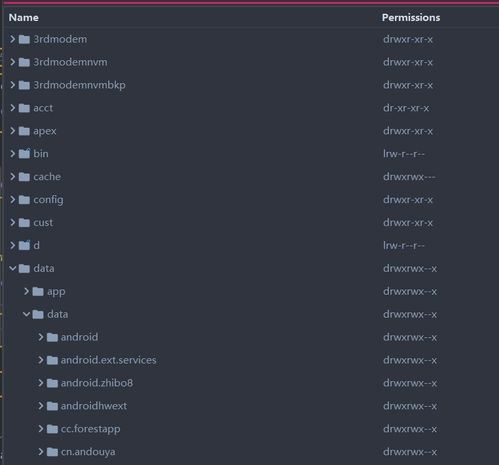Click the apex folder icon
Viewport: 499px width, 465px height.
(x=24, y=131)
